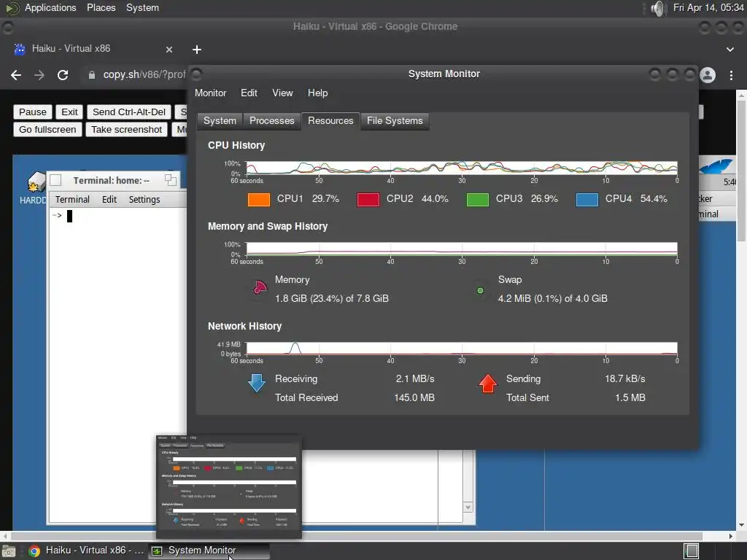Switch to the File Systems tab
The image size is (747, 560).
coord(395,120)
